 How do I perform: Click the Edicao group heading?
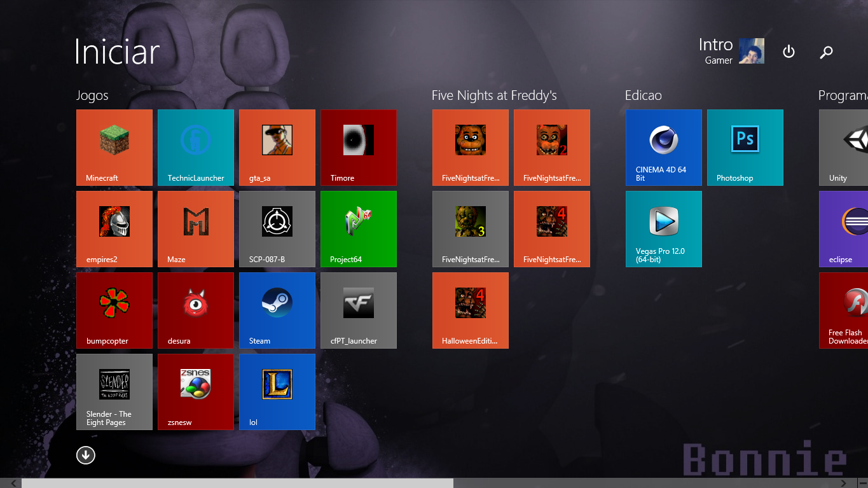click(644, 95)
